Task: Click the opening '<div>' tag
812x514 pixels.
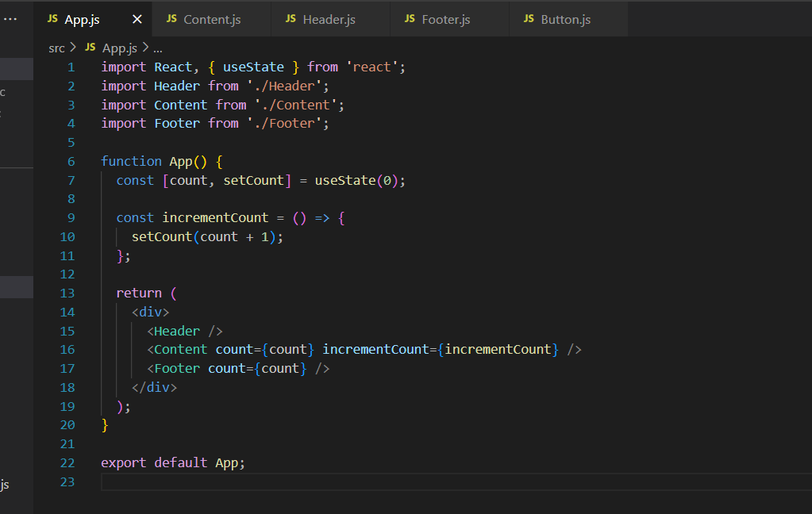Action: pos(150,312)
